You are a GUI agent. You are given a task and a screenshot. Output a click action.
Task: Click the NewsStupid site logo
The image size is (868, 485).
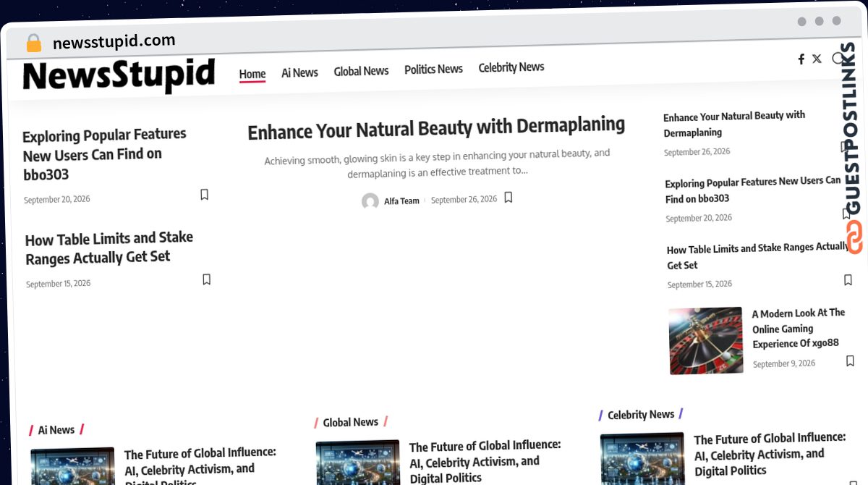pos(119,75)
